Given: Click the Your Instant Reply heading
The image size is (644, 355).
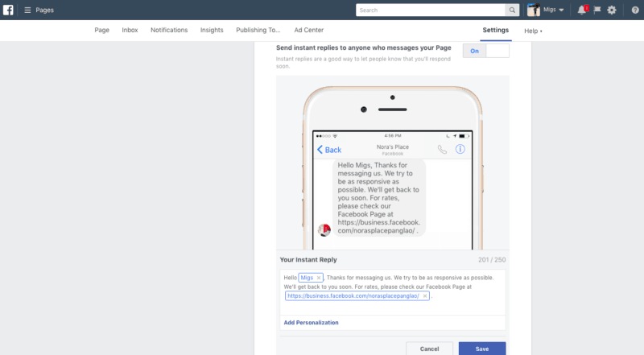Looking at the screenshot, I should click(308, 260).
